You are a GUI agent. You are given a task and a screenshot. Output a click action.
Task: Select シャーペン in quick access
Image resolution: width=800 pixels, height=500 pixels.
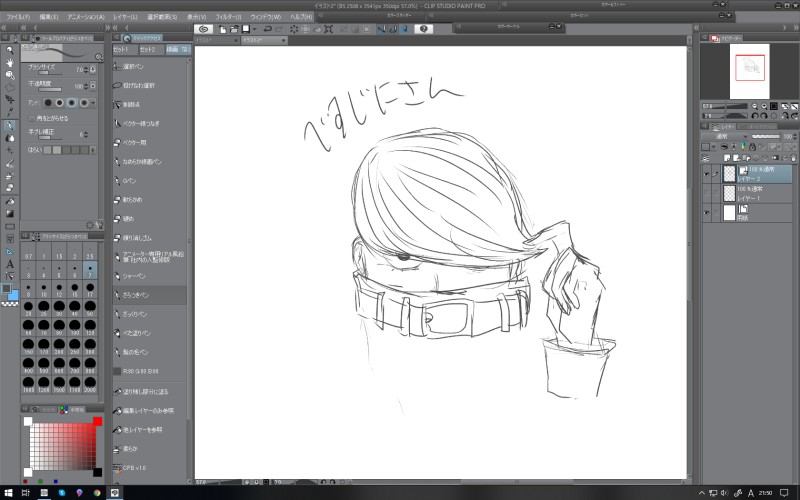[149, 276]
